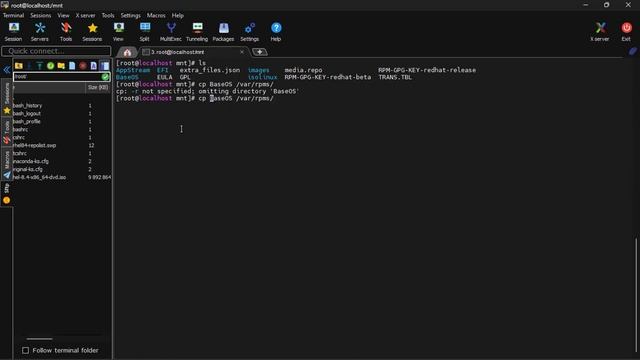Enable Follow terminal folder checkbox
This screenshot has width=640, height=360.
(25, 350)
